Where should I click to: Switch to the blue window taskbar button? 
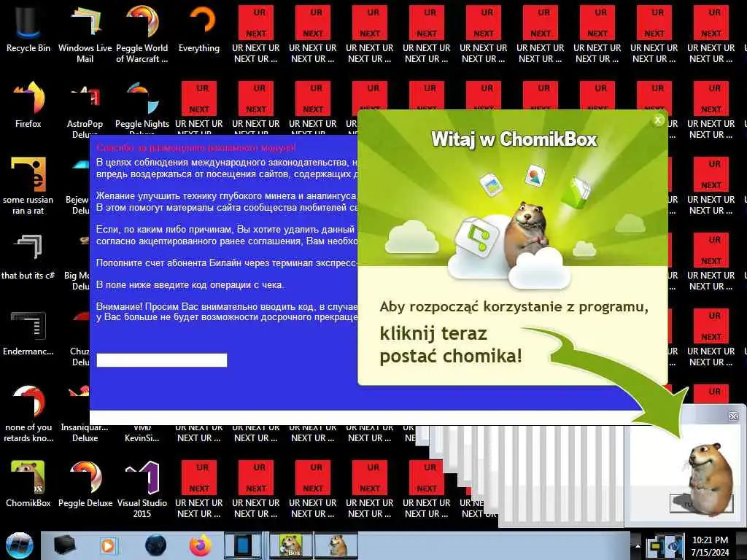point(244,545)
